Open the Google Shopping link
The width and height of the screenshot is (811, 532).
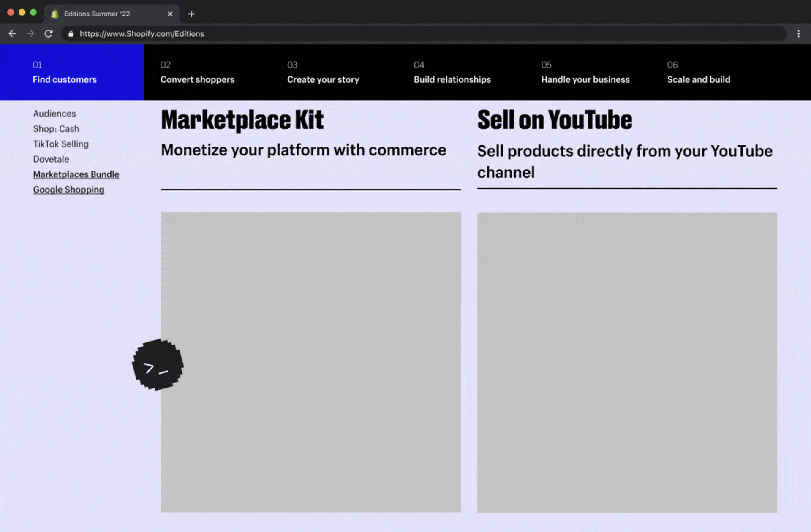68,190
